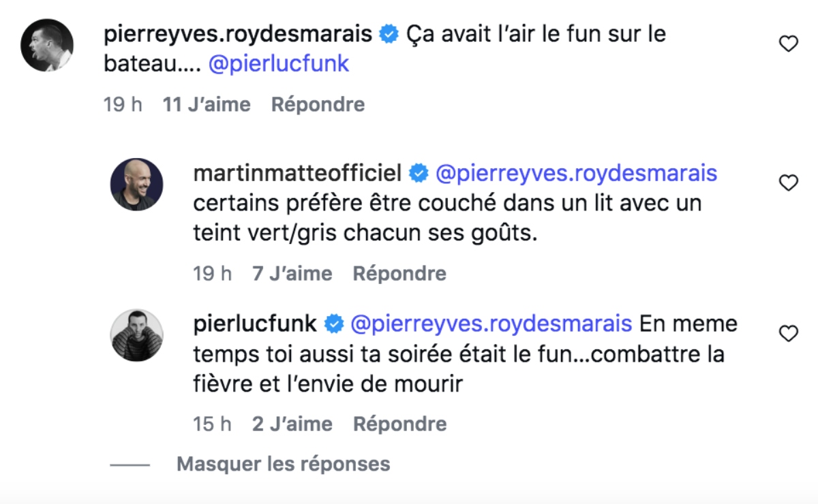The width and height of the screenshot is (818, 504).
Task: Open pierreyves.roydesmarais profile picture
Action: 47,45
